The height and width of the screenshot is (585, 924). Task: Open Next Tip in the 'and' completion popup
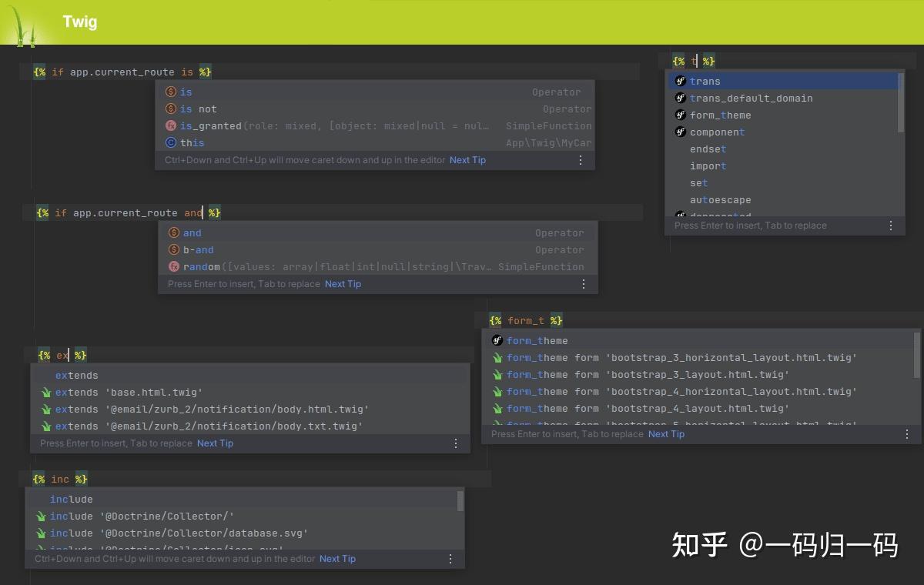[x=343, y=284]
